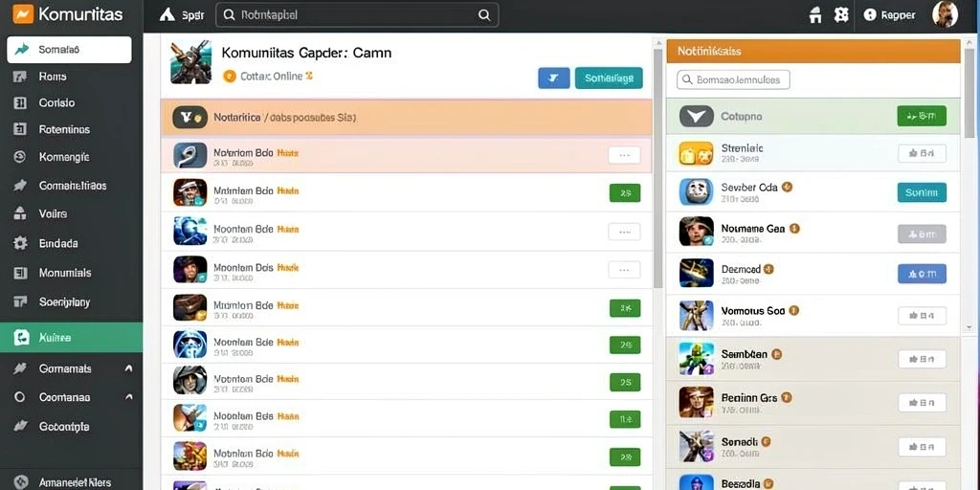Expand the Coomanaa sidebar section
980x490 pixels.
(x=128, y=397)
